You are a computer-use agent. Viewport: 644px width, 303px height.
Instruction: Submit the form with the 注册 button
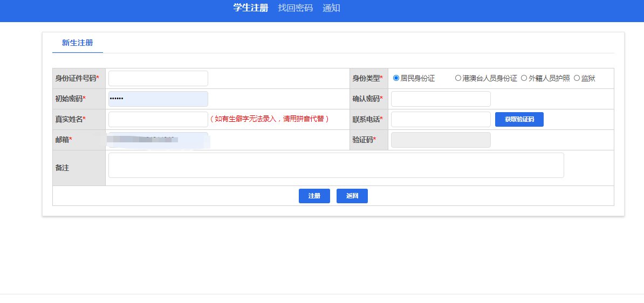coord(314,196)
